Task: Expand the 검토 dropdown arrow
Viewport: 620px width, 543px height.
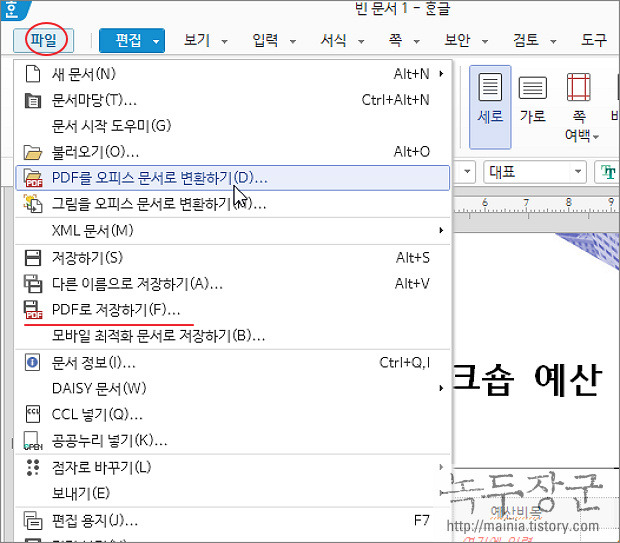Action: pos(554,41)
